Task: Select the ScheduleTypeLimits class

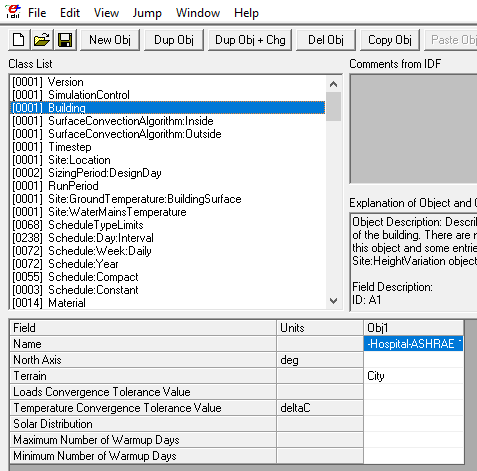Action: point(168,225)
